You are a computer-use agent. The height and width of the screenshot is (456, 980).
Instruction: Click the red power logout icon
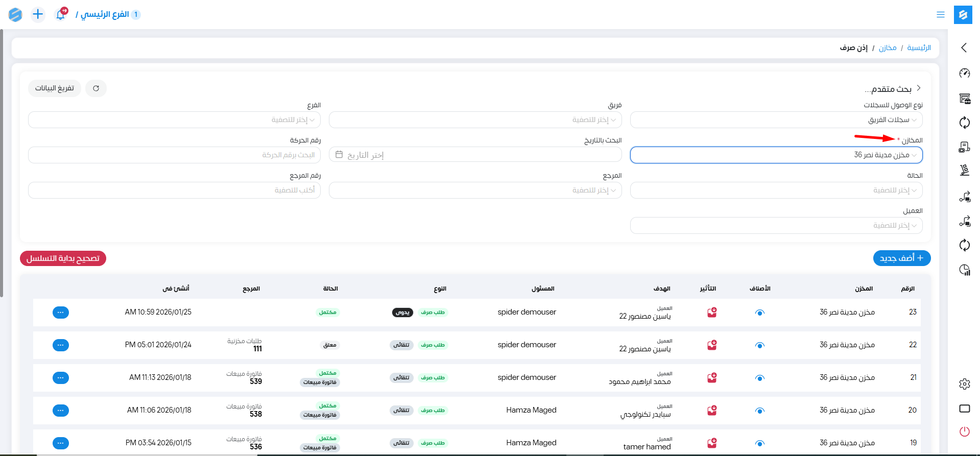(x=964, y=431)
